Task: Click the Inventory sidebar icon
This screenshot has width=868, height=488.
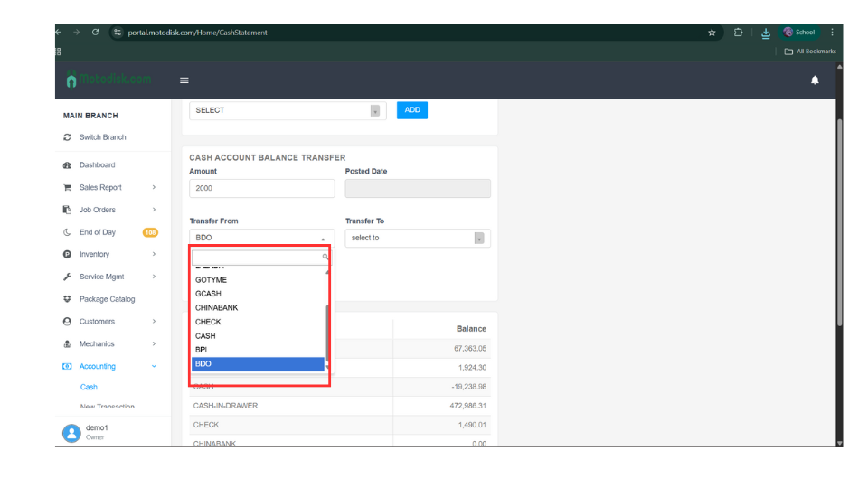Action: [x=67, y=255]
